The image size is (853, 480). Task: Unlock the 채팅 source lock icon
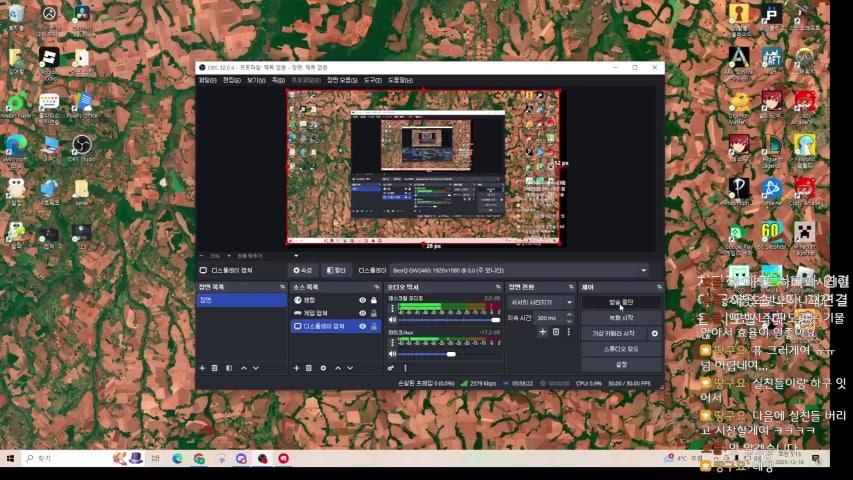[374, 300]
